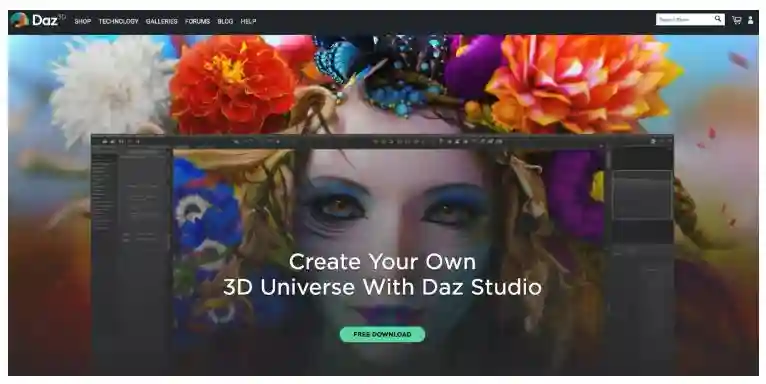Open the SHOP menu
This screenshot has width=766, height=384.
(83, 21)
